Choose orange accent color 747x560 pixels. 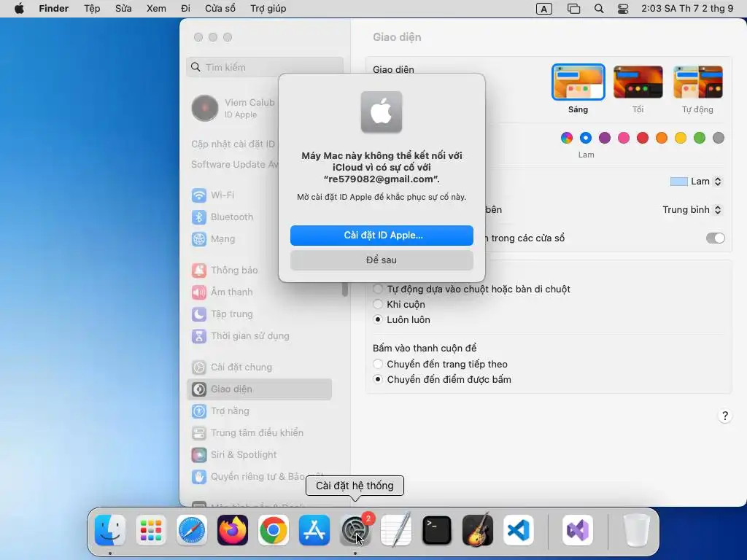661,138
